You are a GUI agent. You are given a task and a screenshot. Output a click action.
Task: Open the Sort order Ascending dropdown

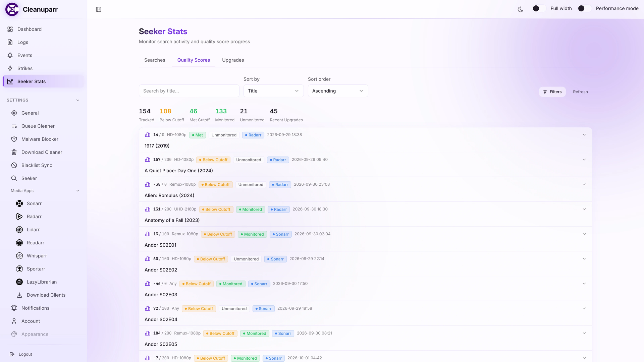coord(338,91)
